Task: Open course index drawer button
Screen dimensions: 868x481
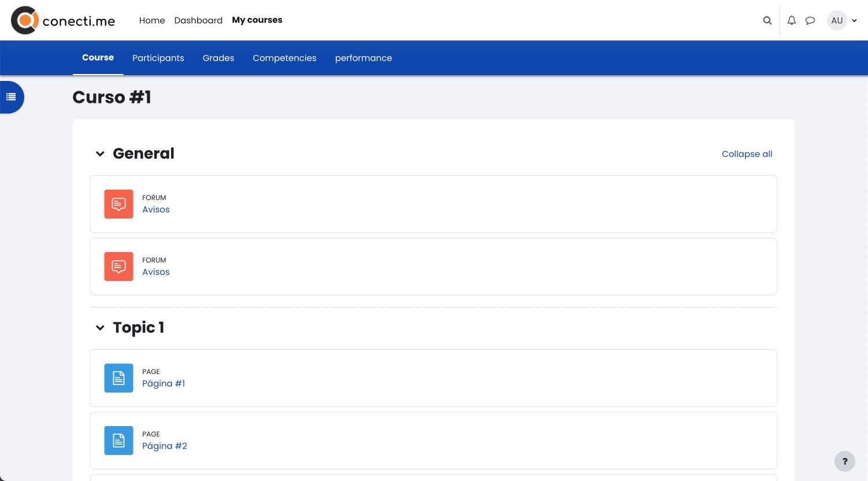Action: coord(11,97)
